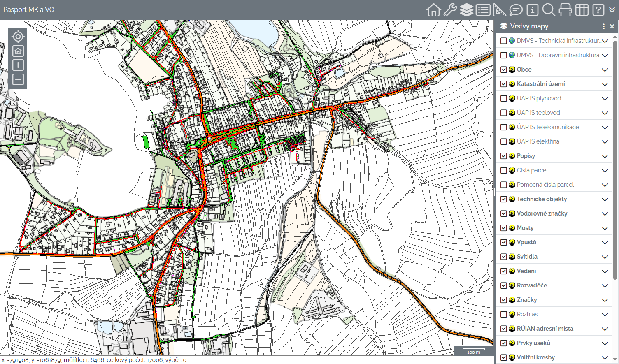Screen dimensions: 619x364
Task: Click the locate my position button
Action: [18, 37]
